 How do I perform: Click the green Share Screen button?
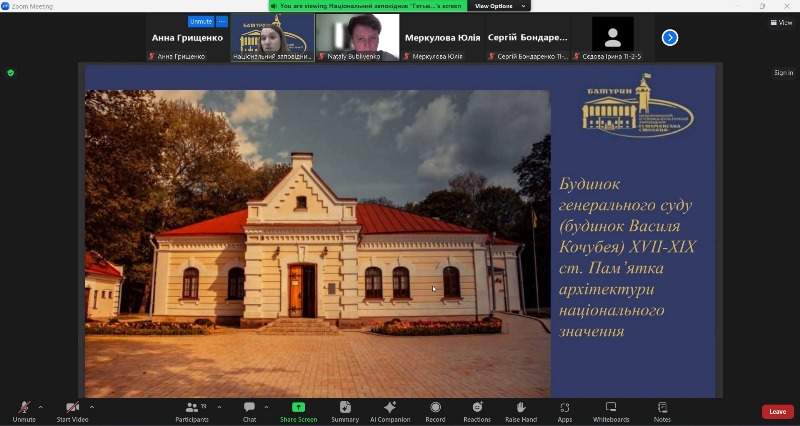coord(298,412)
